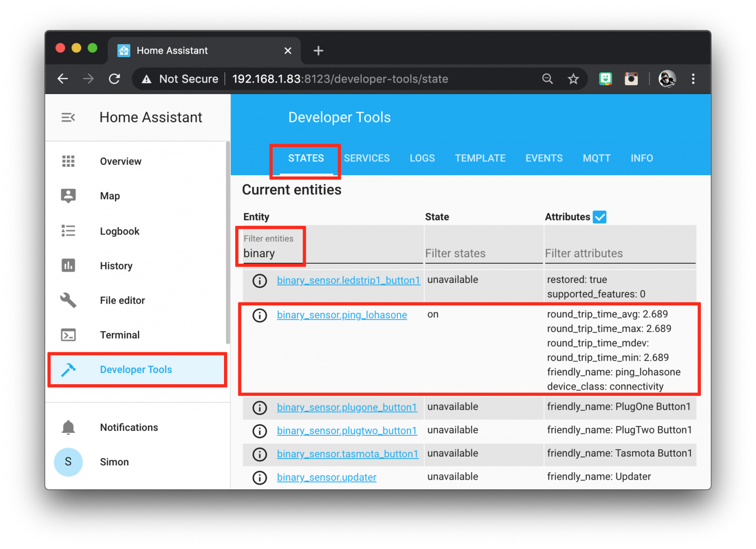Viewport: 756px width, 549px height.
Task: Close the Home Assistant browser tab
Action: [x=288, y=51]
